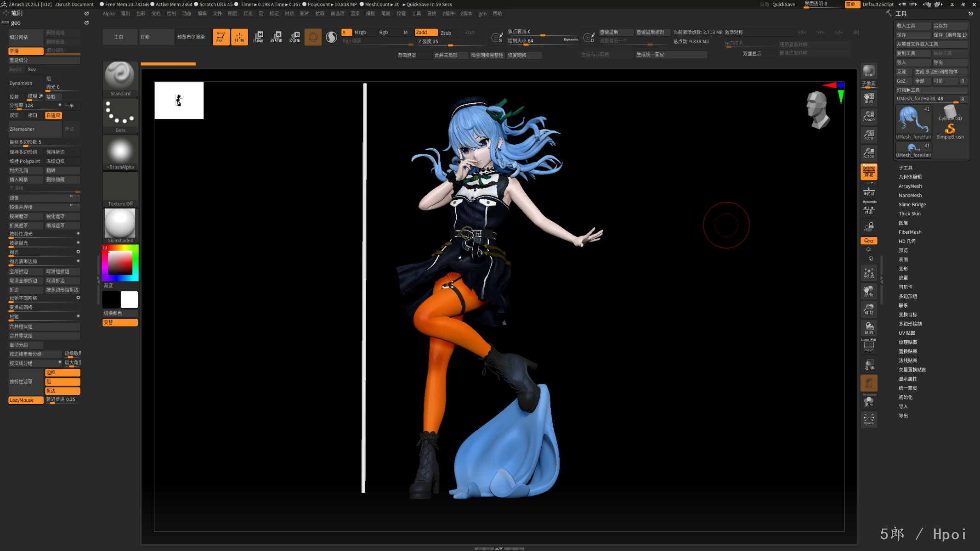The image size is (980, 551).
Task: Expand the 变形 (Deformation) section
Action: tap(903, 269)
